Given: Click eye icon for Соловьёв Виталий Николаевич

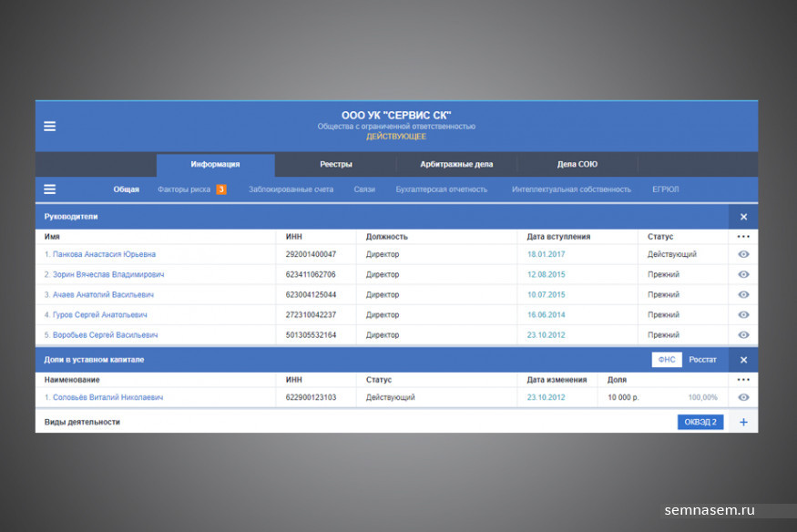Looking at the screenshot, I should point(743,398).
